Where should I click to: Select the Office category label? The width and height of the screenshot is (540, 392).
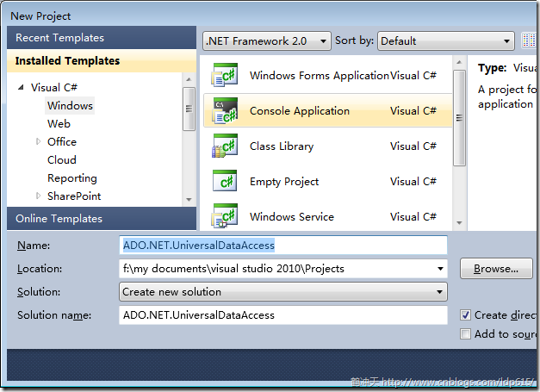(62, 141)
